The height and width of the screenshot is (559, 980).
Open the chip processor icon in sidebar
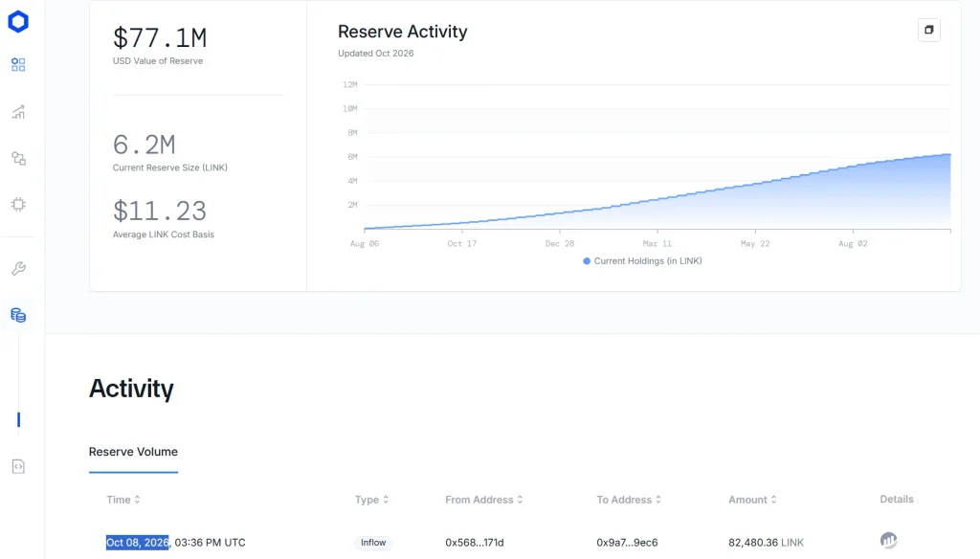point(18,205)
